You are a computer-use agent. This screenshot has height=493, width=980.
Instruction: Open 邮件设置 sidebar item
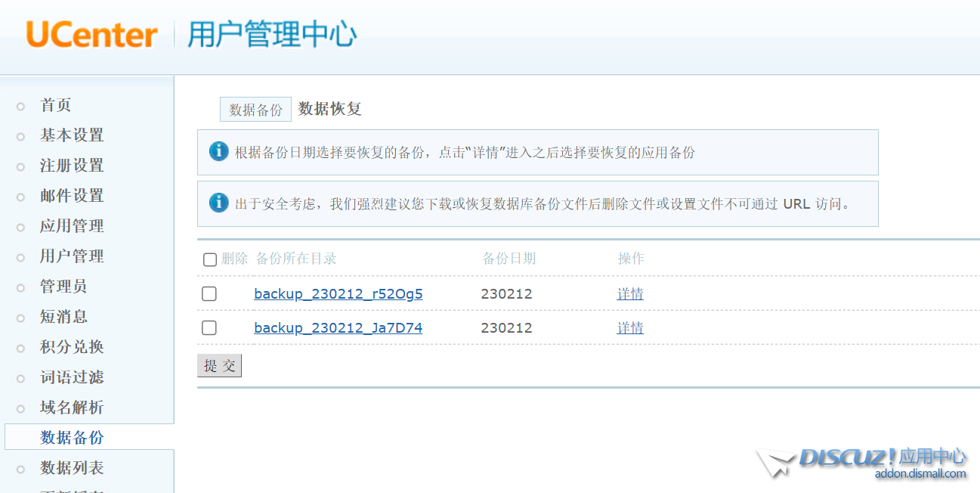tap(72, 196)
